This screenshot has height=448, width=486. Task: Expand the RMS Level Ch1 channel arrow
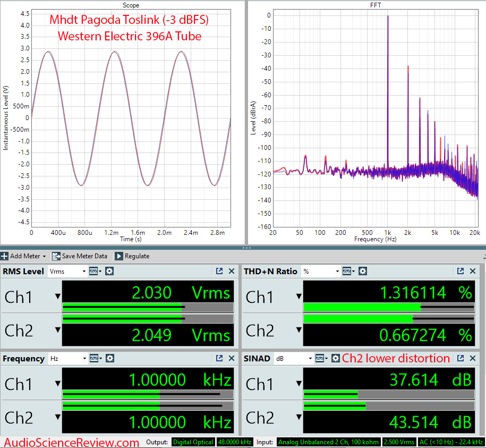click(58, 297)
